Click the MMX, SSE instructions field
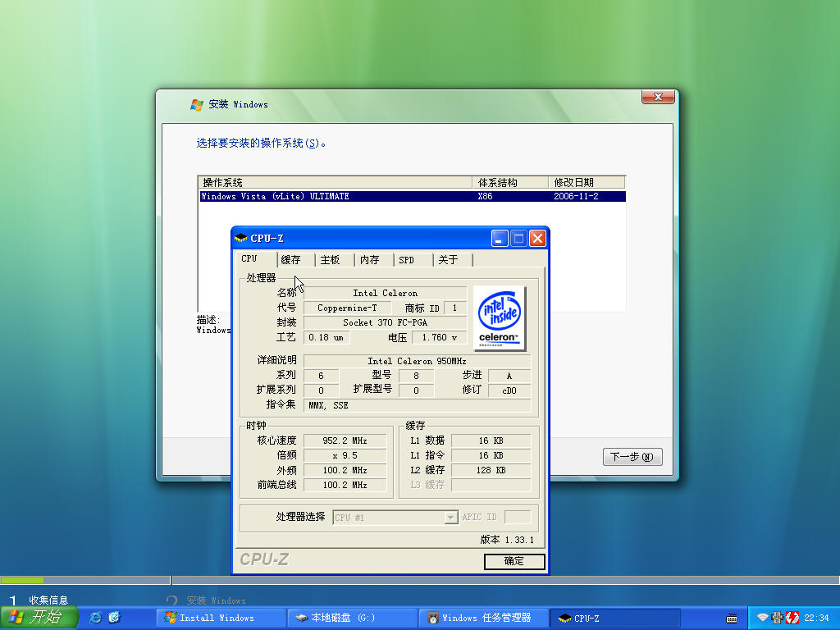The width and height of the screenshot is (840, 630). (x=417, y=405)
